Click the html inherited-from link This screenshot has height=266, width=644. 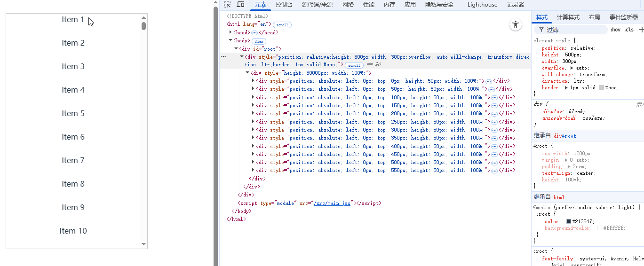coord(559,197)
